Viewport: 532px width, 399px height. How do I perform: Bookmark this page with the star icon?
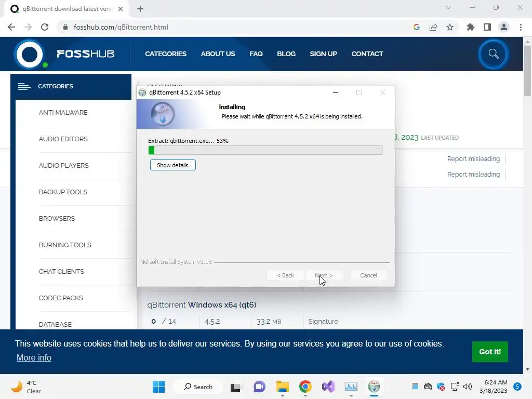(450, 27)
